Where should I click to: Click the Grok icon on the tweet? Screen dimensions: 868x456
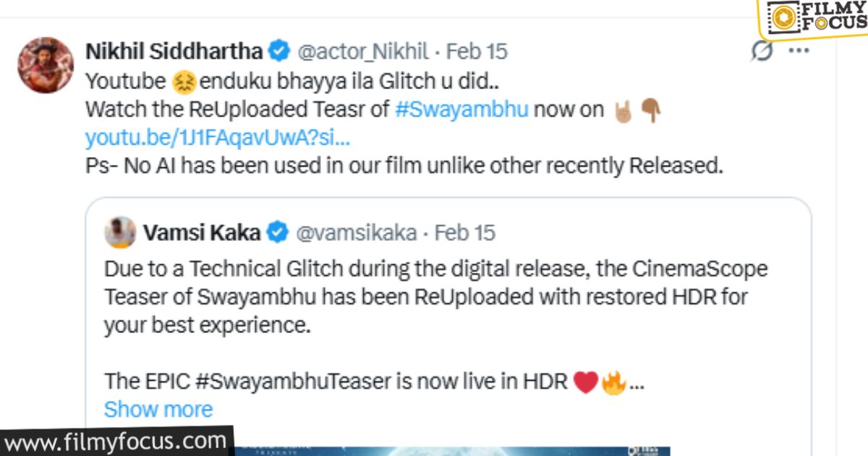[762, 51]
